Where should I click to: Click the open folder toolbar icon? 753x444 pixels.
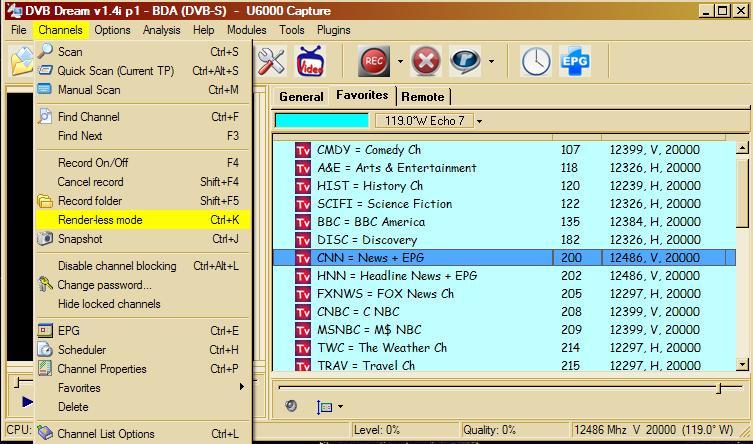point(22,61)
